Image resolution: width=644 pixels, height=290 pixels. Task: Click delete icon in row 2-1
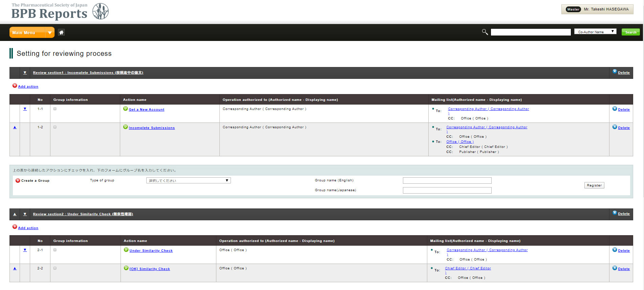pyautogui.click(x=615, y=250)
